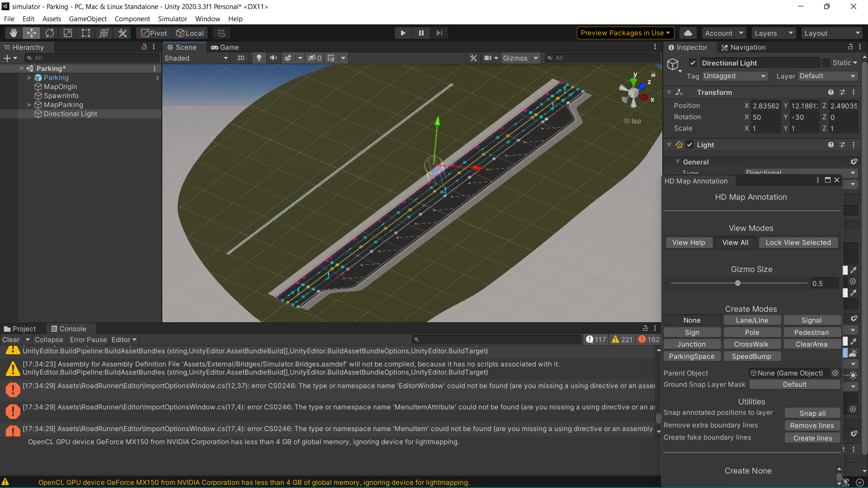
Task: Click the ParkingSpace create mode button
Action: tap(692, 356)
